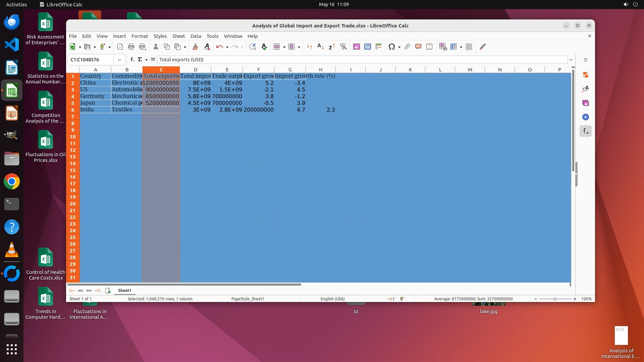
Task: Toggle the Navigator sidebar panel
Action: (586, 117)
